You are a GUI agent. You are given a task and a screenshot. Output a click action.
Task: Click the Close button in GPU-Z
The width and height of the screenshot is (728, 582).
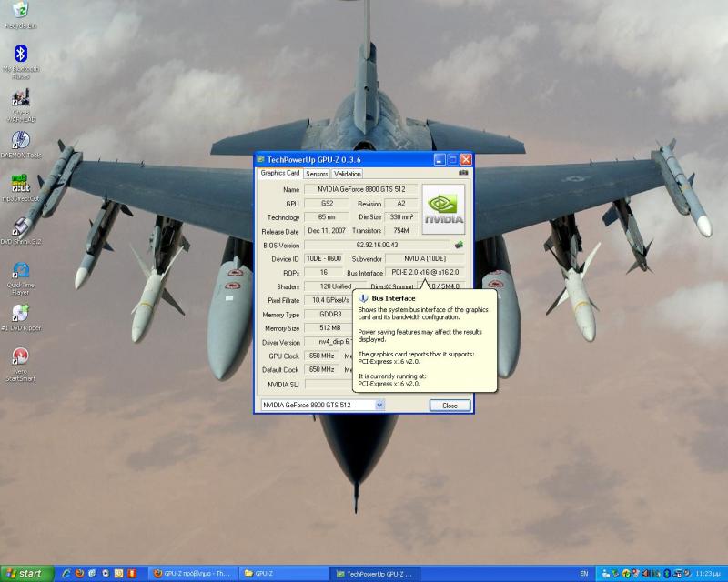coord(450,406)
